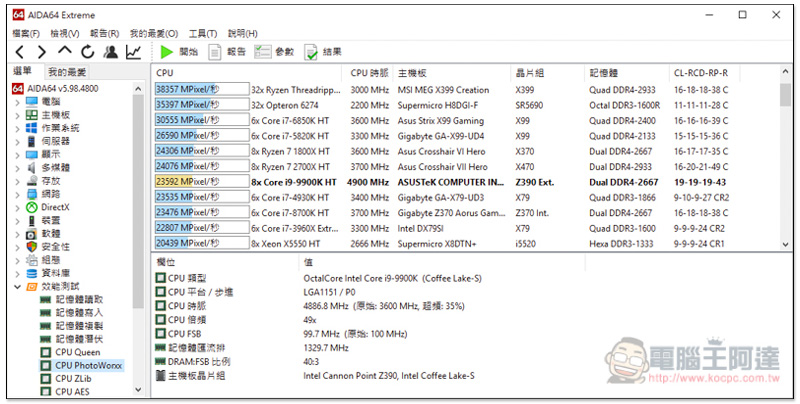The height and width of the screenshot is (404, 800).
Task: Open the 檢視(V) view menu
Action: click(x=65, y=33)
